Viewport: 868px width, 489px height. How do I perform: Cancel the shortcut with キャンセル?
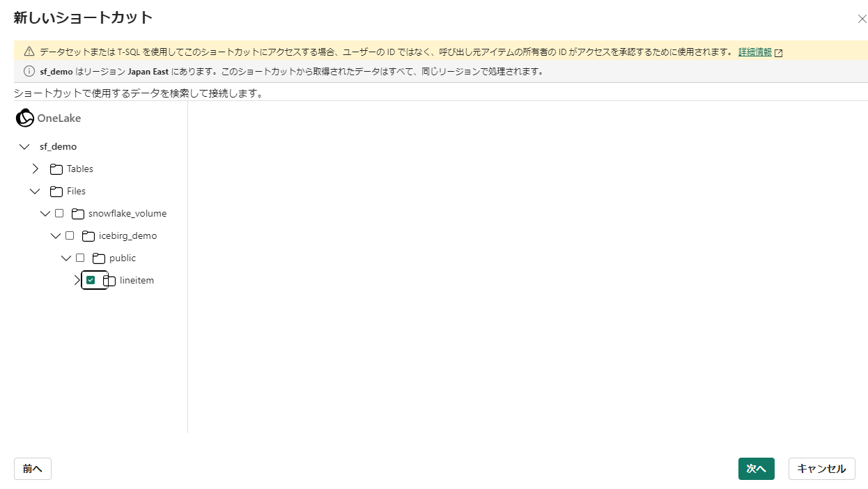click(x=821, y=469)
